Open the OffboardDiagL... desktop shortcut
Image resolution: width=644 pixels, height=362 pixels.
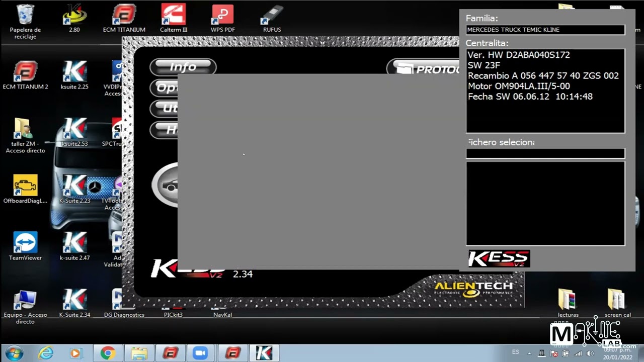click(25, 189)
